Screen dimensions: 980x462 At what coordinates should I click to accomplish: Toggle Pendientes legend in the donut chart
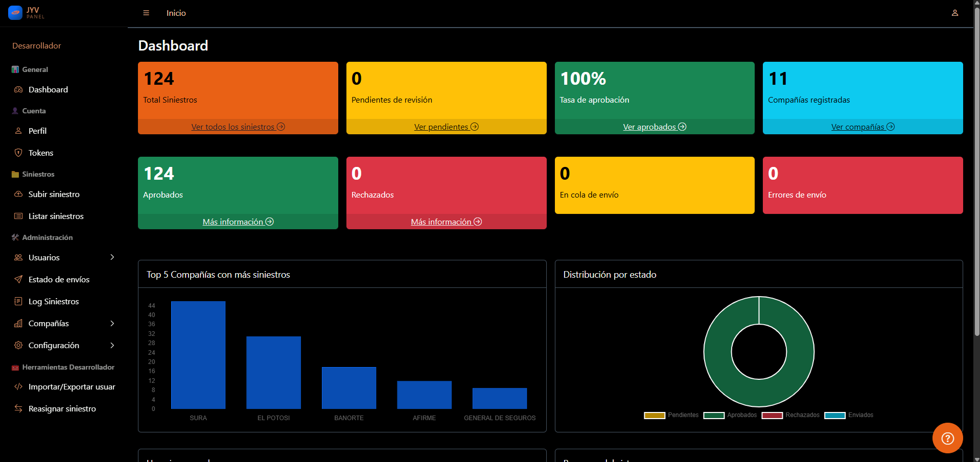[671, 415]
